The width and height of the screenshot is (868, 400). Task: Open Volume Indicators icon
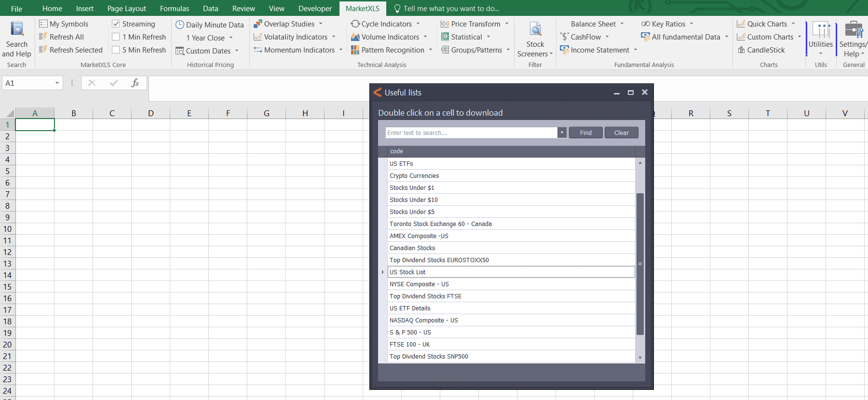[355, 37]
